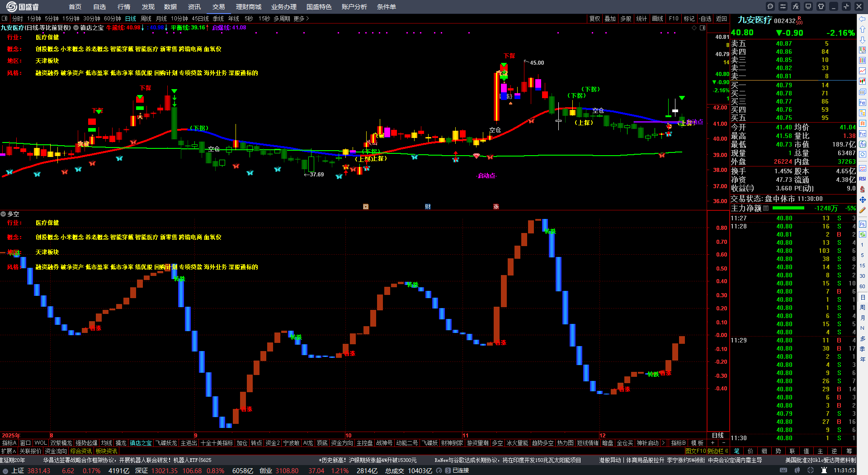Click the -自选 button
Viewport: 868px width, 475px height.
coord(705,19)
